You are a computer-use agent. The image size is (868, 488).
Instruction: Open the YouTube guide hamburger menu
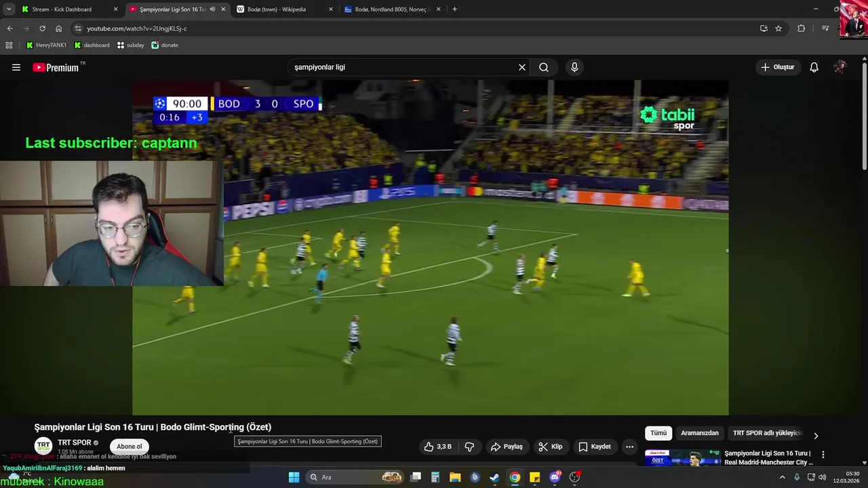[16, 67]
